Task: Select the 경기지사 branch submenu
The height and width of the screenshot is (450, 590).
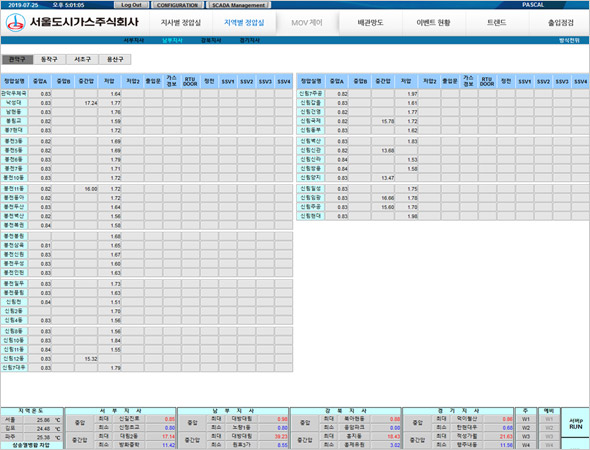Action: click(250, 40)
